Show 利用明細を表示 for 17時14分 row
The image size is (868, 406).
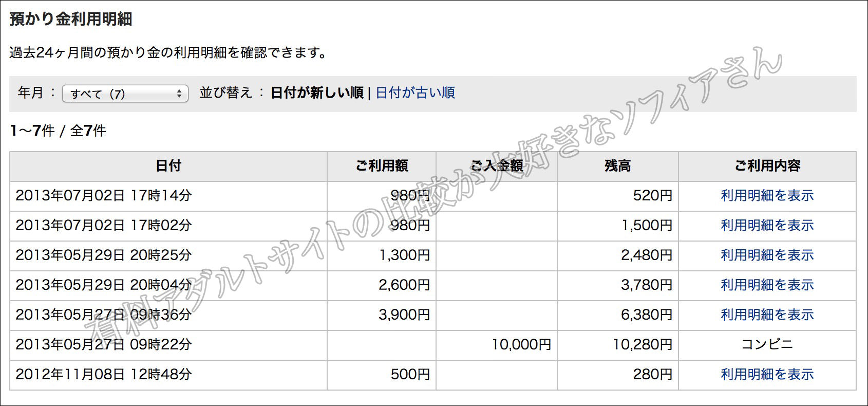click(x=767, y=195)
